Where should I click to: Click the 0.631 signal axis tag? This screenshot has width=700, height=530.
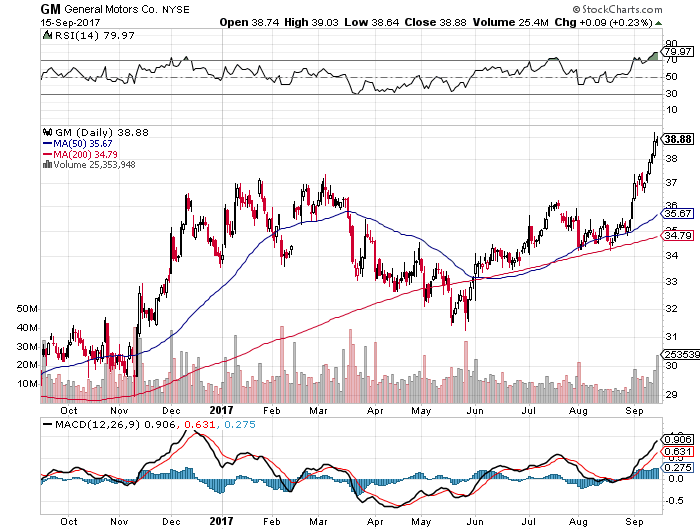[x=678, y=452]
